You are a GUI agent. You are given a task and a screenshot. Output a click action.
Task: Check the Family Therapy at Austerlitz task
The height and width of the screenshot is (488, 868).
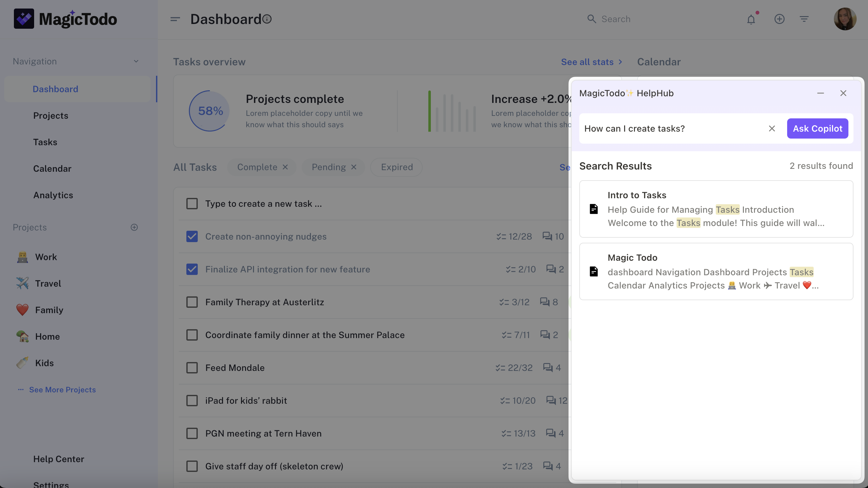(192, 302)
